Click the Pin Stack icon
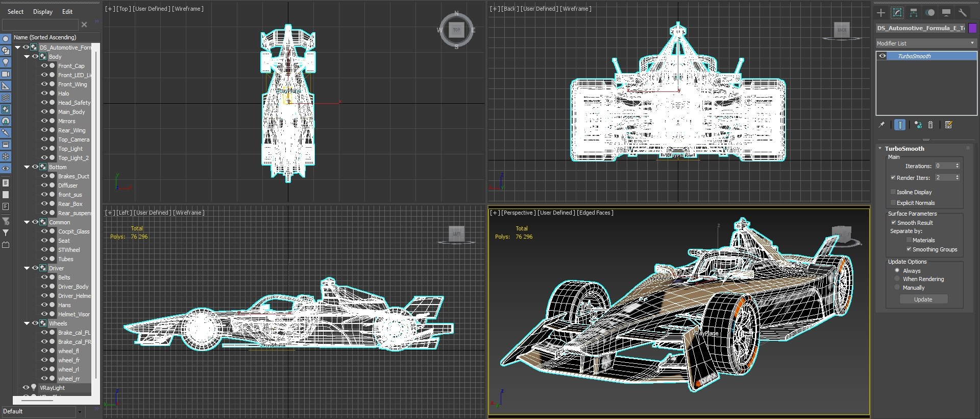The width and height of the screenshot is (980, 419). [881, 125]
